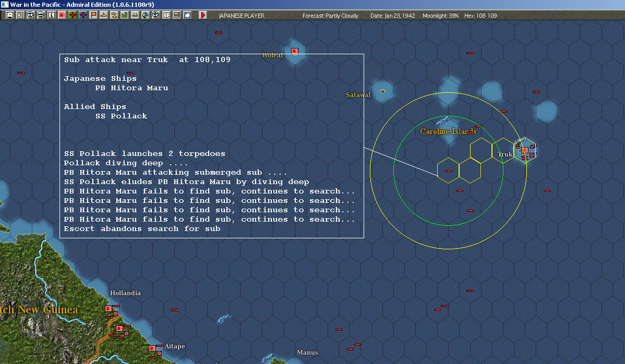Open the information 'i' toolbar icon
Image resolution: width=625 pixels, height=364 pixels.
(x=52, y=15)
